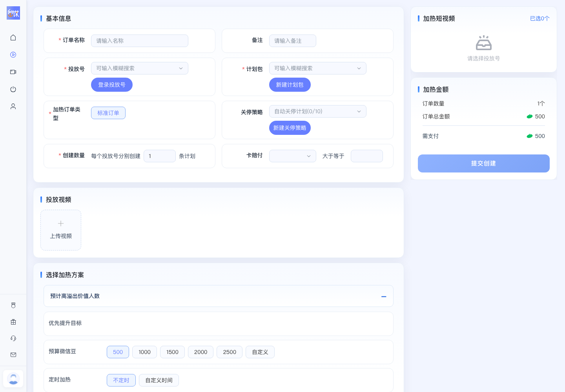Select the 500 budget option
This screenshot has height=392, width=565.
tap(118, 352)
